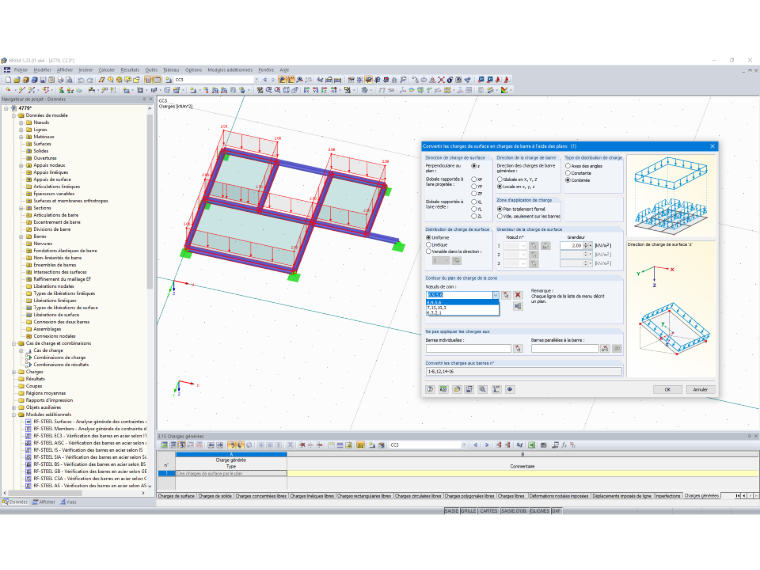
Task: Expand the Sections tree node
Action: click(22, 208)
